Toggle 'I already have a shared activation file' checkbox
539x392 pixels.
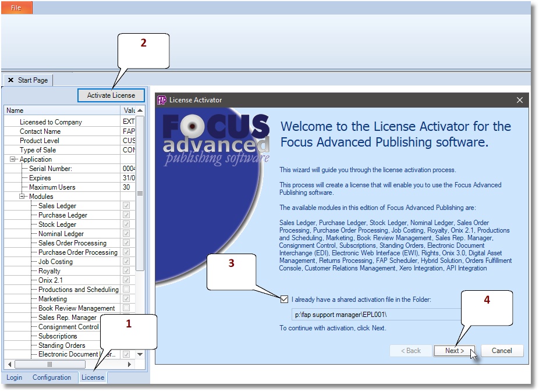pos(284,300)
